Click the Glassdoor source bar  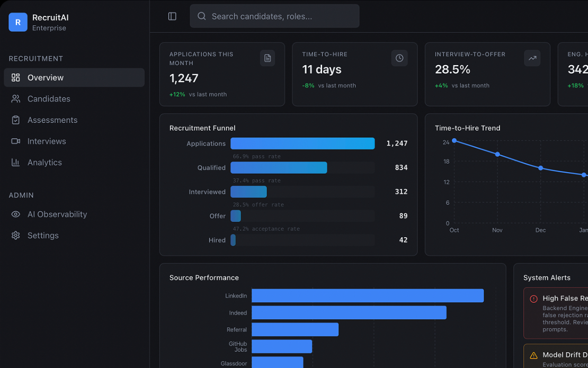(277, 362)
